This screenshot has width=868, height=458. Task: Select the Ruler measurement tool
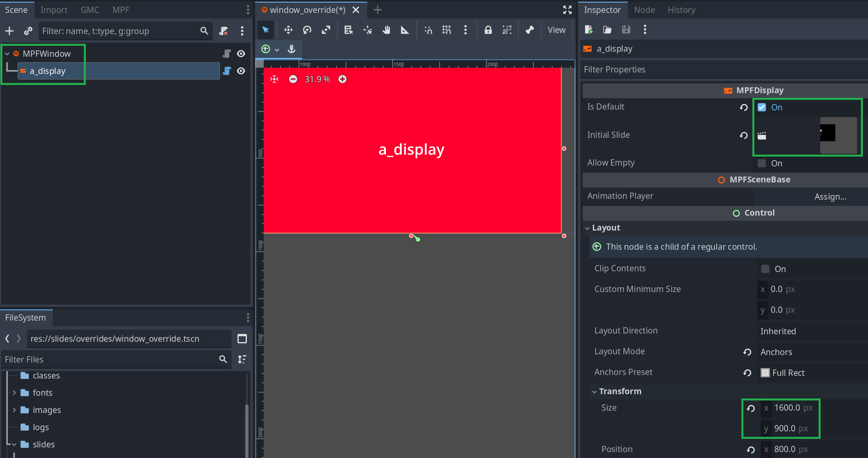tap(405, 30)
